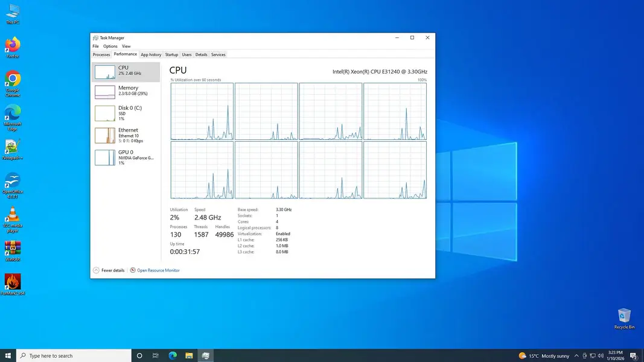Open the weather widget showing 15°C

544,356
